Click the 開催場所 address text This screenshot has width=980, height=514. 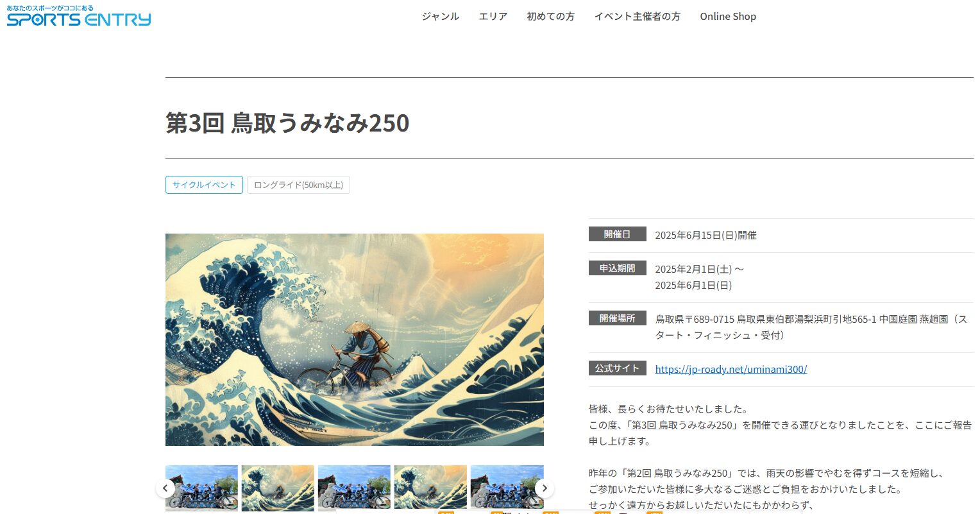811,327
